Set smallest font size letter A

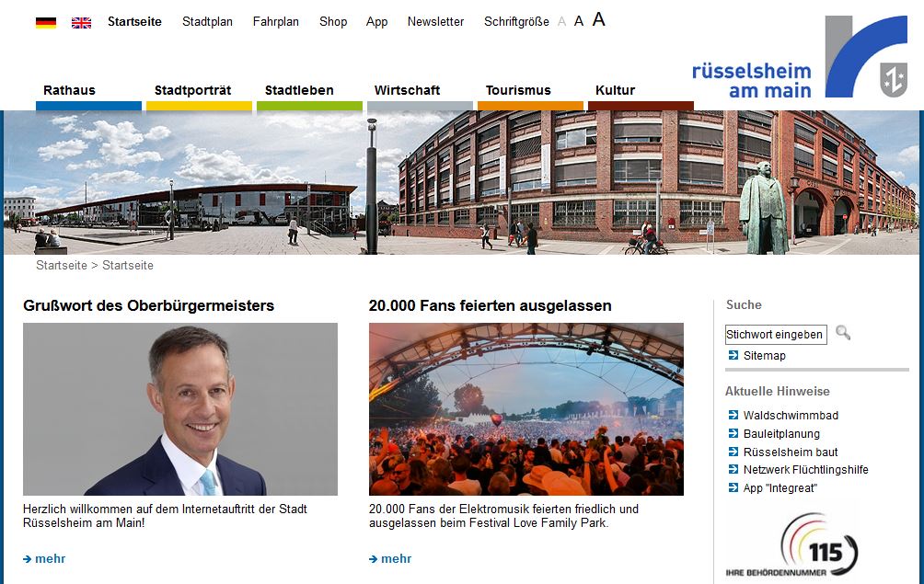(561, 22)
